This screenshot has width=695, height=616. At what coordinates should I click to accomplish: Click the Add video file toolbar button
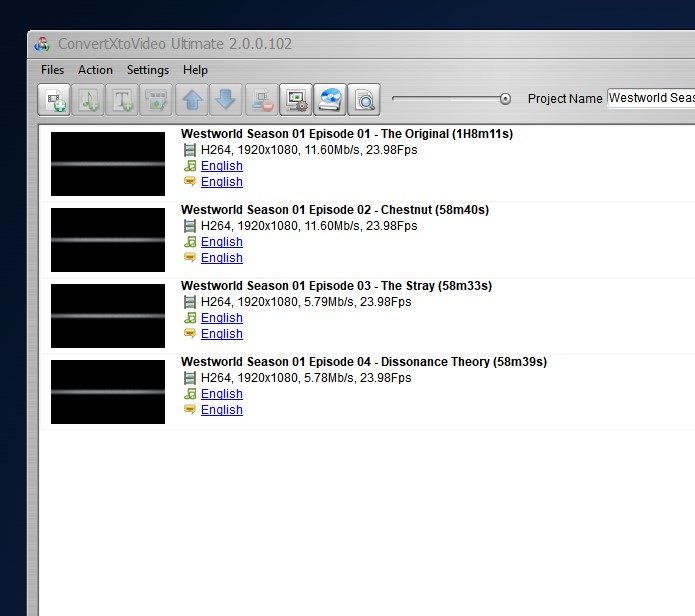54,100
